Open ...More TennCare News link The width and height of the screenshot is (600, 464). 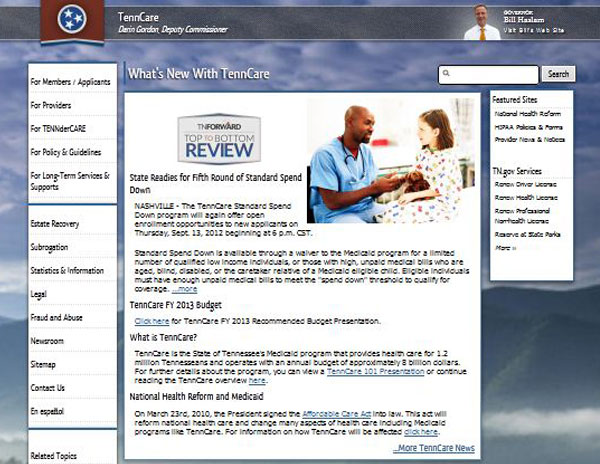click(x=434, y=448)
